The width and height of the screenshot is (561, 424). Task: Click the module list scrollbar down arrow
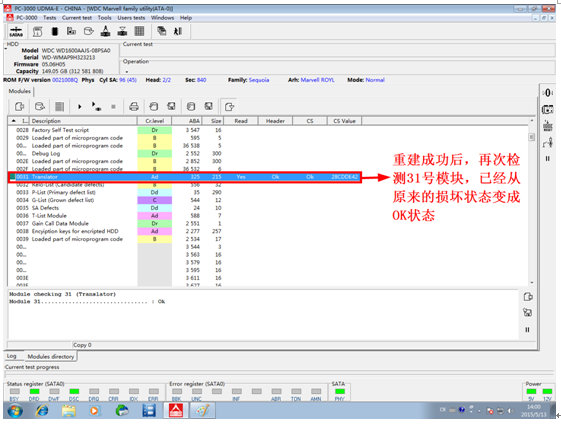coord(532,283)
